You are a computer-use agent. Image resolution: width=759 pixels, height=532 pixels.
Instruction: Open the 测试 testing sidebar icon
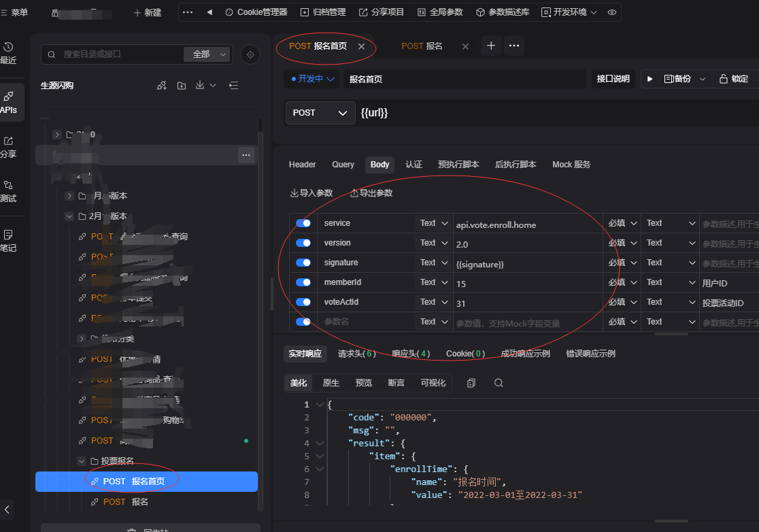pyautogui.click(x=8, y=191)
